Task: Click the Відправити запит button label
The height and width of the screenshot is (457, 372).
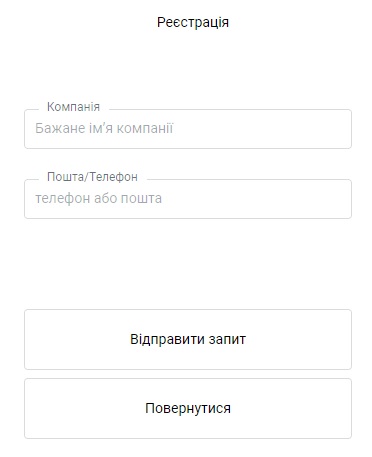Action: click(x=188, y=339)
